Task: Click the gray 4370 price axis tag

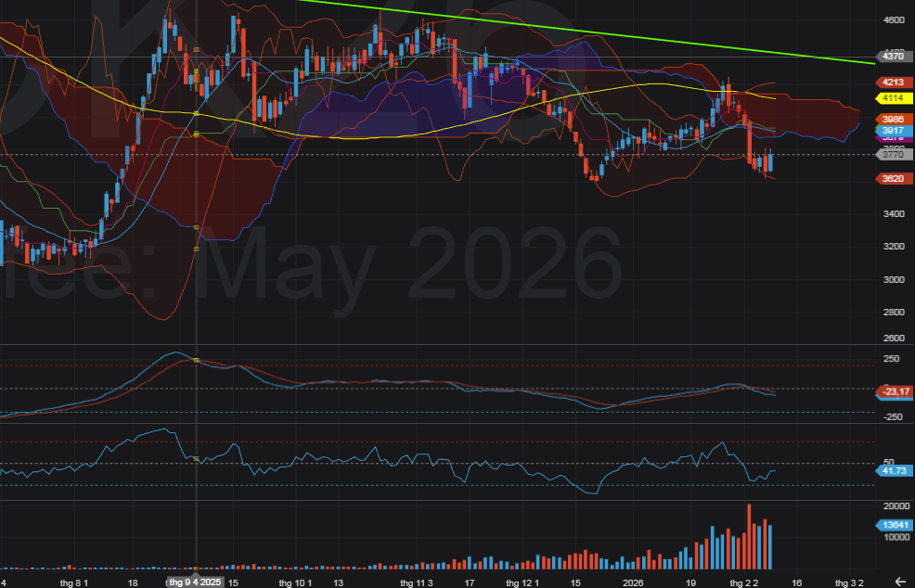Action: tap(893, 56)
